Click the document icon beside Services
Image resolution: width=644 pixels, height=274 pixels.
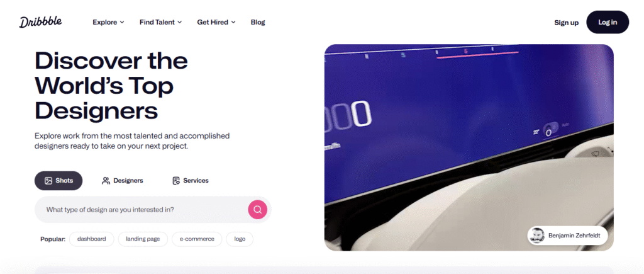176,181
